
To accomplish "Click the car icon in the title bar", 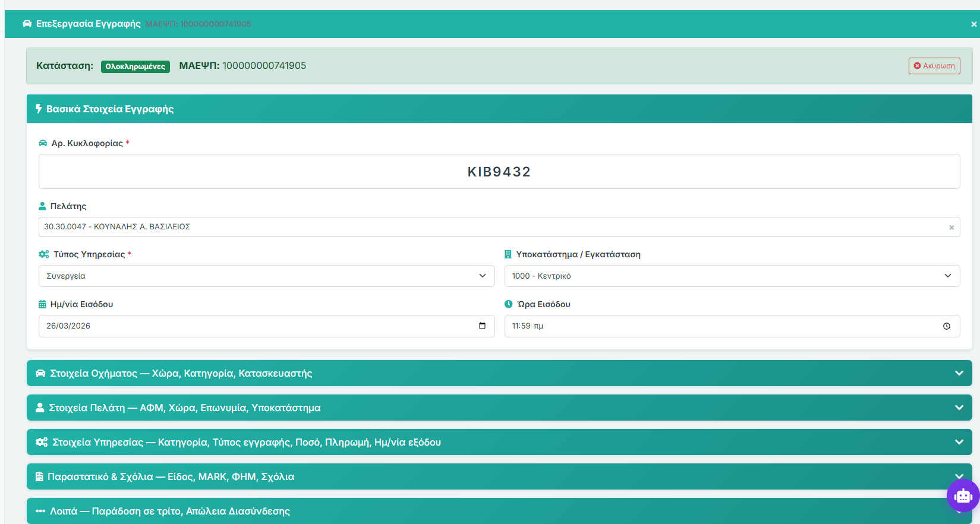I will click(27, 24).
